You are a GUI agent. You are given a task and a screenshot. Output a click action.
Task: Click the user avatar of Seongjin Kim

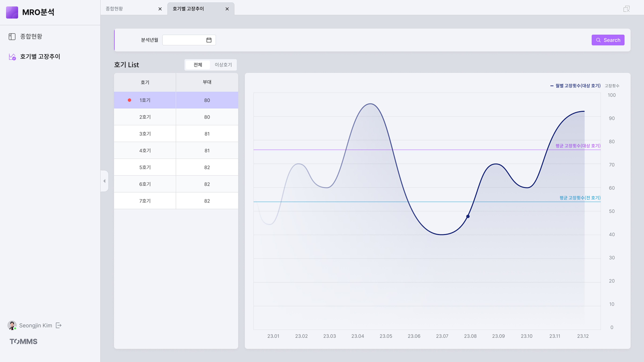12,325
